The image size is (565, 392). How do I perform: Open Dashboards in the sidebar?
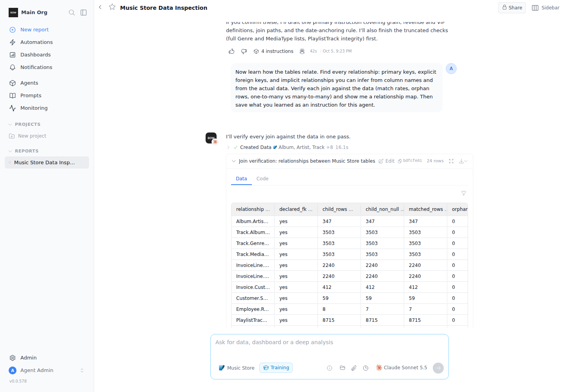tap(35, 55)
